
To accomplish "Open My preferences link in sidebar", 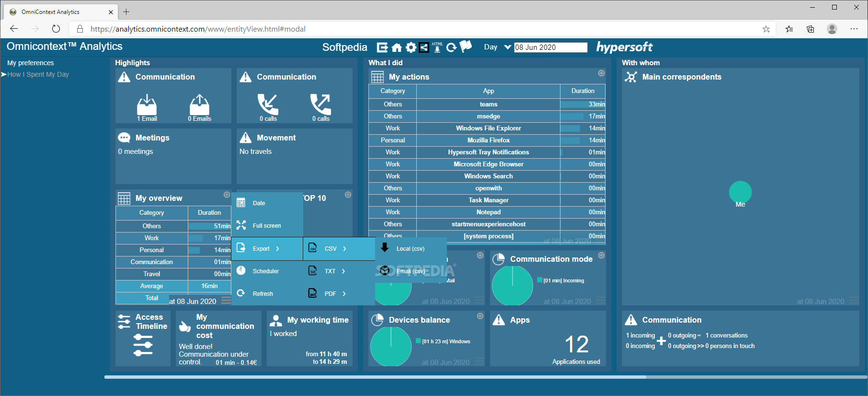I will (x=31, y=63).
